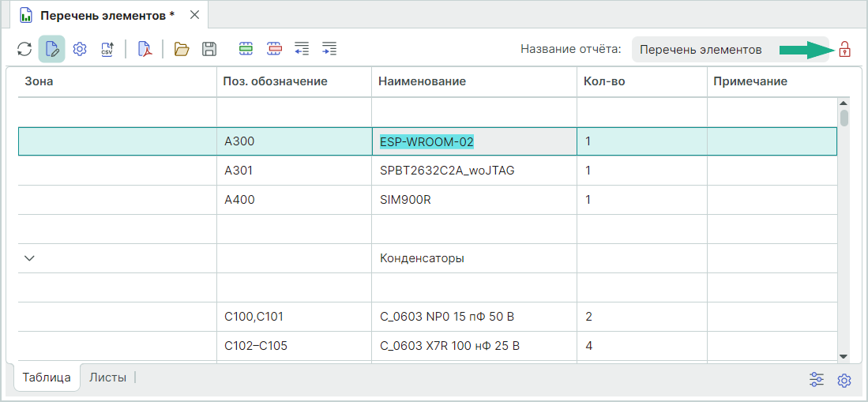Select the A400 cell
This screenshot has width=868, height=402.
(x=294, y=200)
